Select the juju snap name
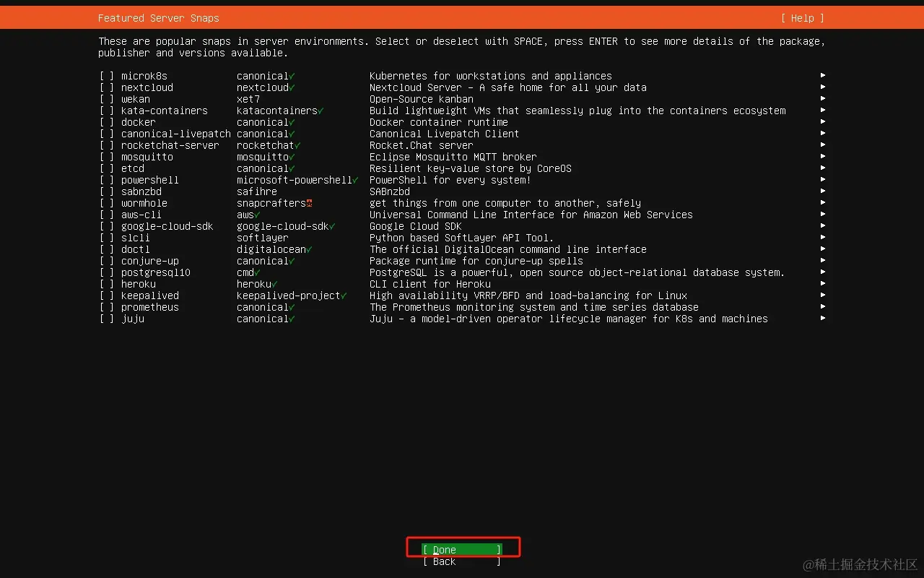 click(x=133, y=319)
